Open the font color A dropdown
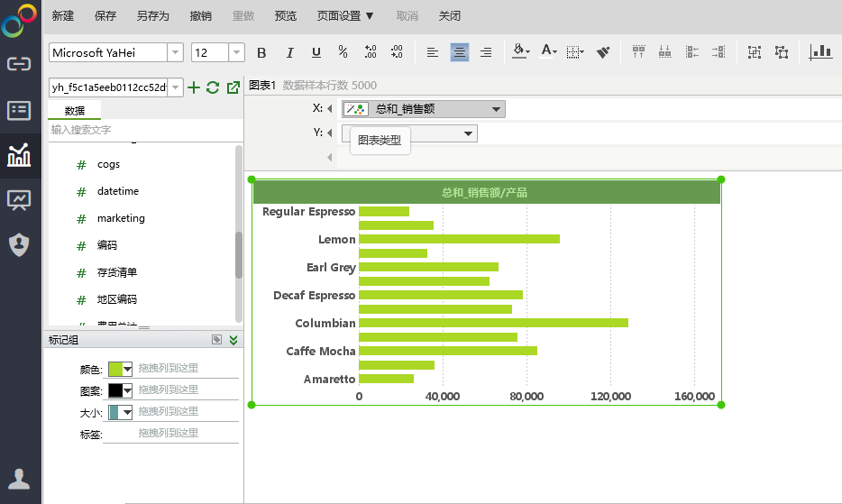Image resolution: width=842 pixels, height=504 pixels. tap(548, 51)
